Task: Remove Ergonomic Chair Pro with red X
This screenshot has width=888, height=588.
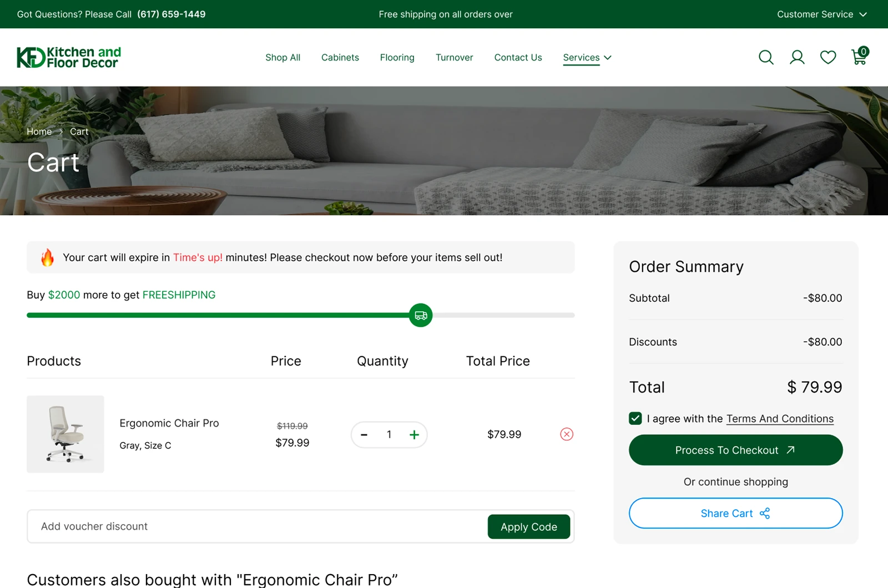Action: point(567,434)
